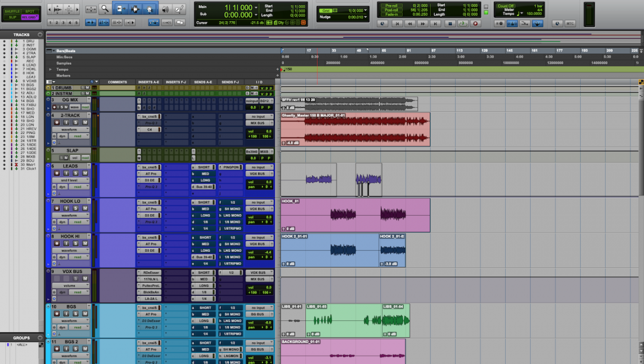Select zoom preset 1
The width and height of the screenshot is (644, 364).
(50, 23)
